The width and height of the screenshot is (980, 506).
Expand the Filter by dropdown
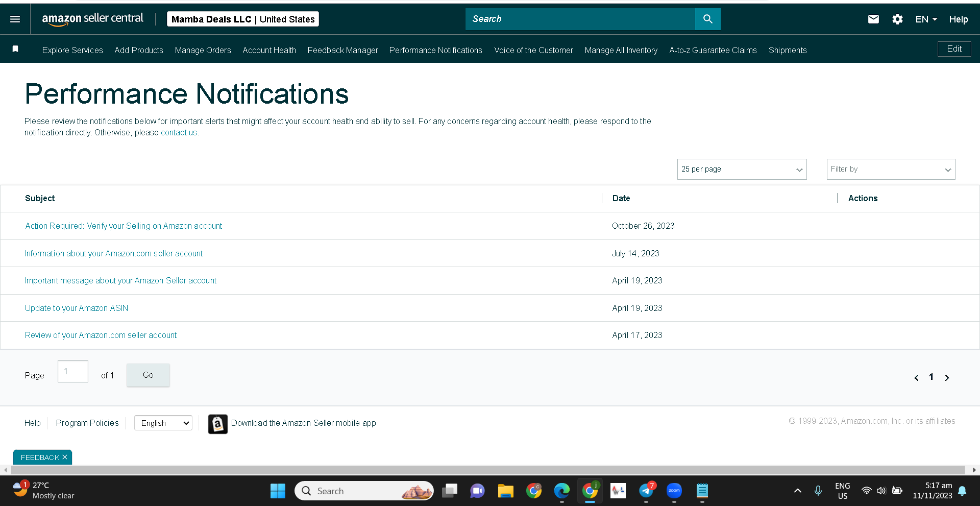coord(891,170)
